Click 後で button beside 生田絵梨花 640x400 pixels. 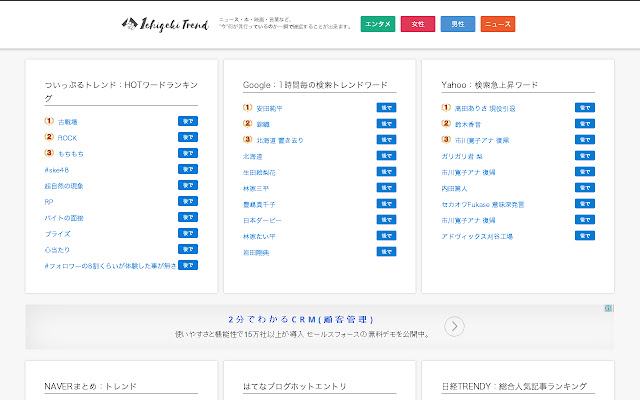pyautogui.click(x=386, y=172)
